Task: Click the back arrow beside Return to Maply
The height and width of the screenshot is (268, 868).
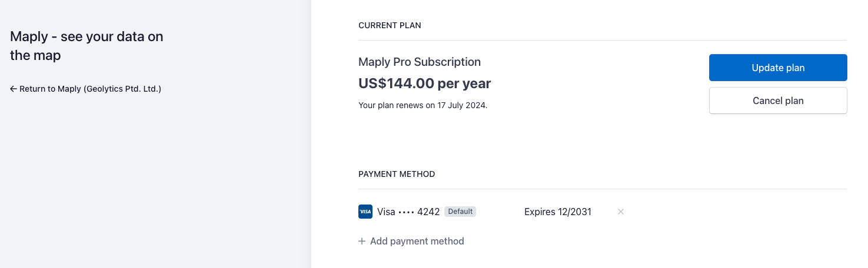Action: [x=14, y=89]
